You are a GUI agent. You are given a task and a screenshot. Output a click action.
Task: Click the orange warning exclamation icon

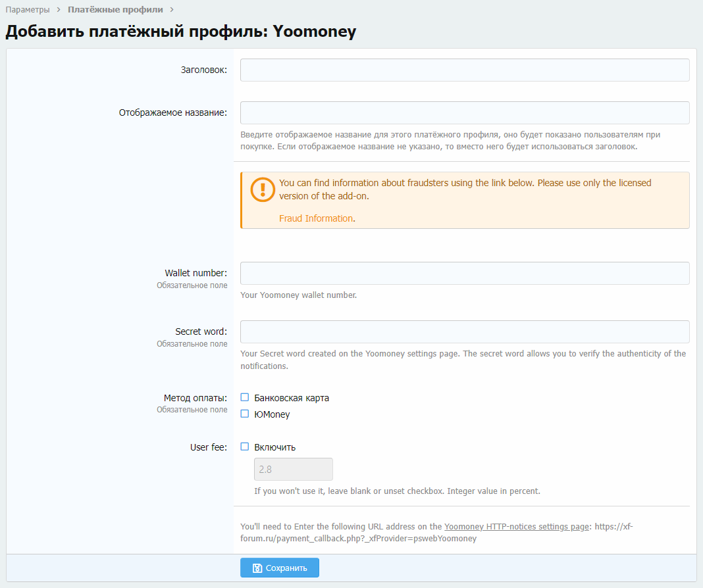tap(263, 189)
